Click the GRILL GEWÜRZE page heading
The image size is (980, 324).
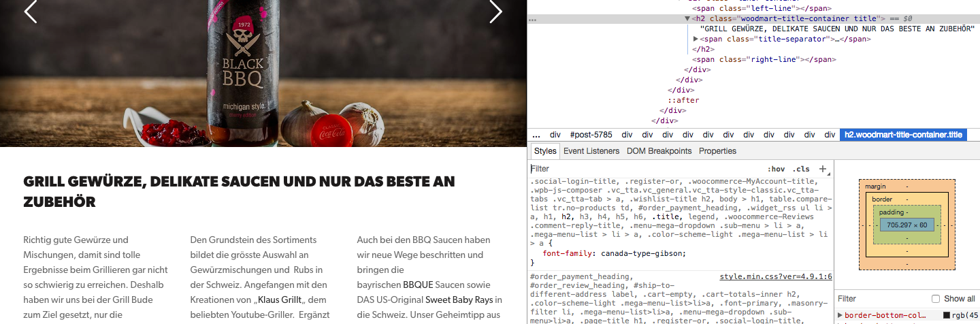pos(239,192)
